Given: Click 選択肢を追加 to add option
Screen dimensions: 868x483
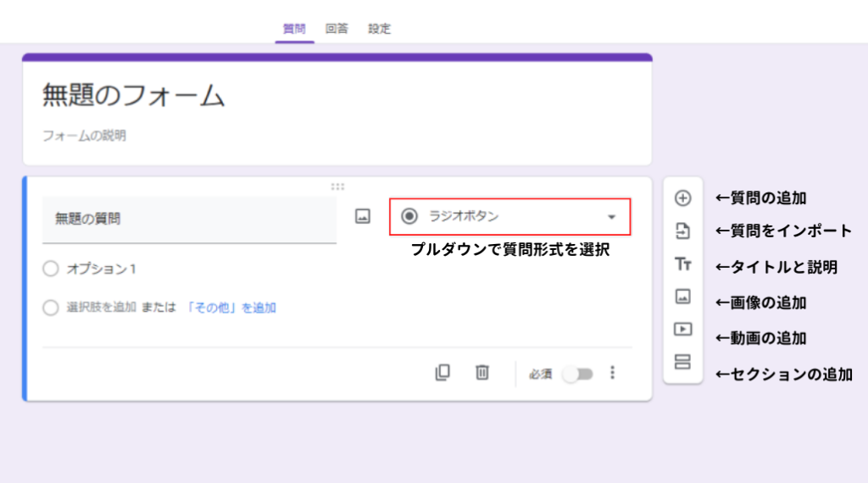Looking at the screenshot, I should [x=101, y=308].
